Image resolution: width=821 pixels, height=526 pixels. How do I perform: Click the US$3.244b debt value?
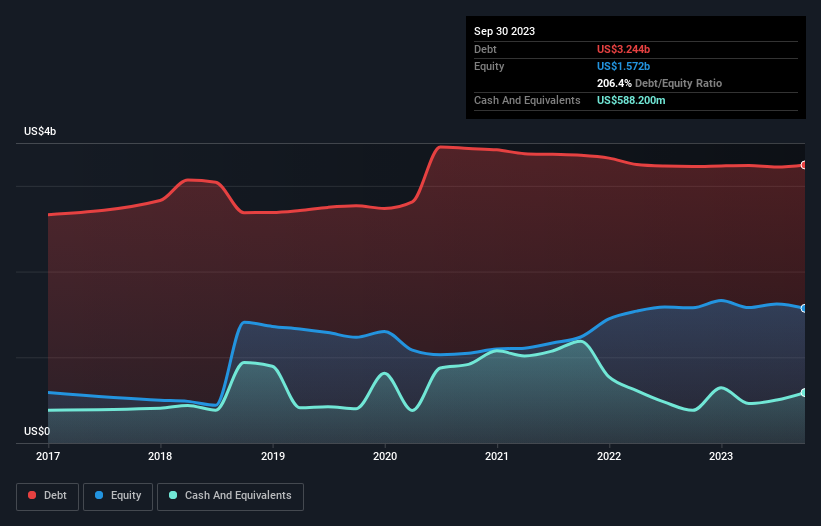623,49
